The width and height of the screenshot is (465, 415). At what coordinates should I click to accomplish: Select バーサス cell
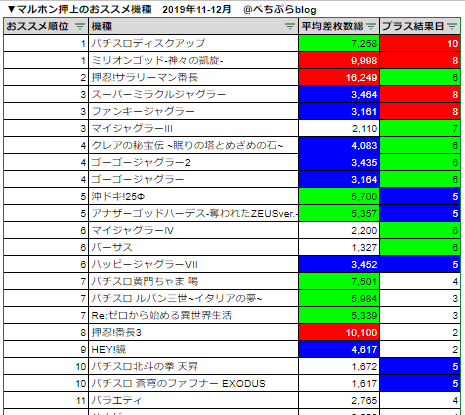tap(193, 247)
